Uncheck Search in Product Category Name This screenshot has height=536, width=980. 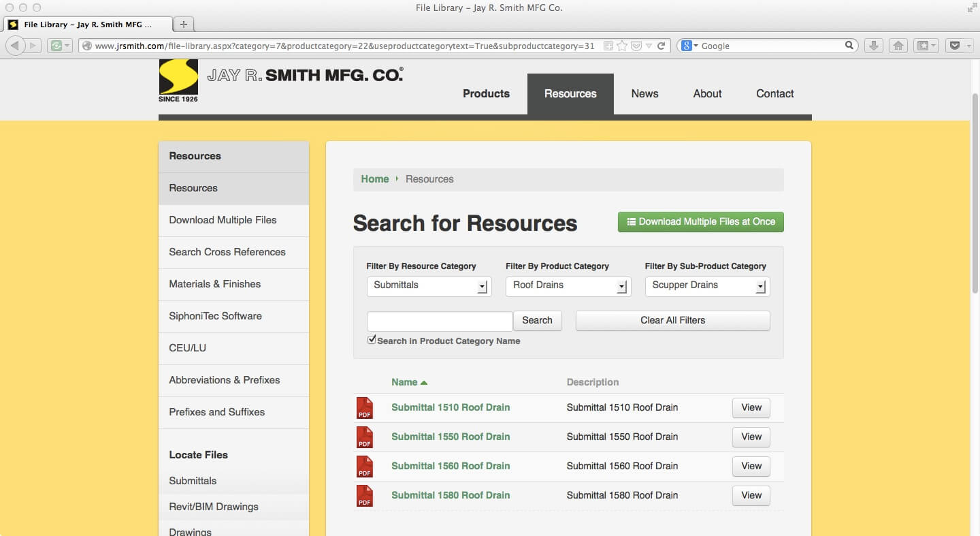(372, 340)
